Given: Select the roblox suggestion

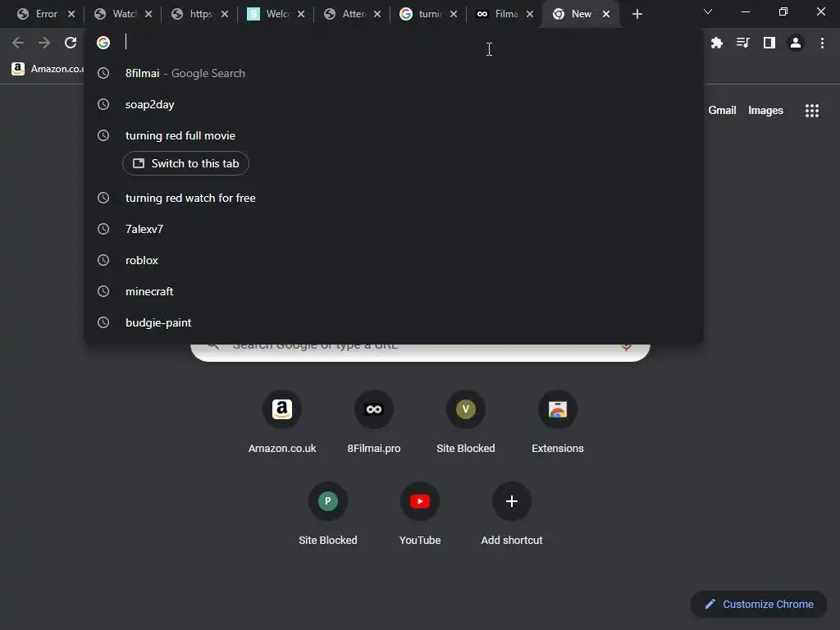Looking at the screenshot, I should tap(394, 260).
